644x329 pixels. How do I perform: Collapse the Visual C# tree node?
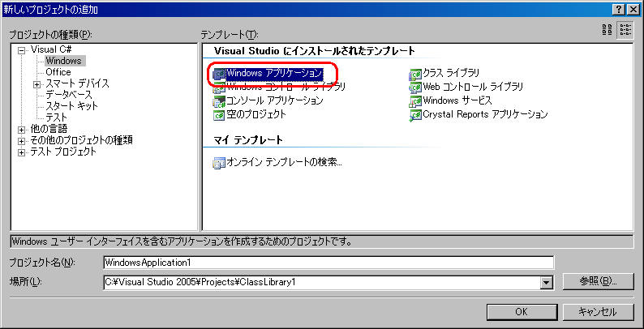(x=22, y=49)
